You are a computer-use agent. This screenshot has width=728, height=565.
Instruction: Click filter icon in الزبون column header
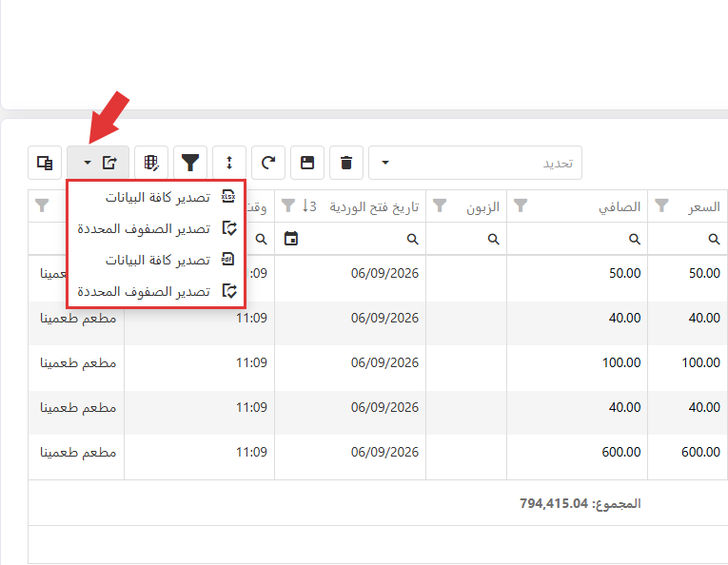[440, 205]
